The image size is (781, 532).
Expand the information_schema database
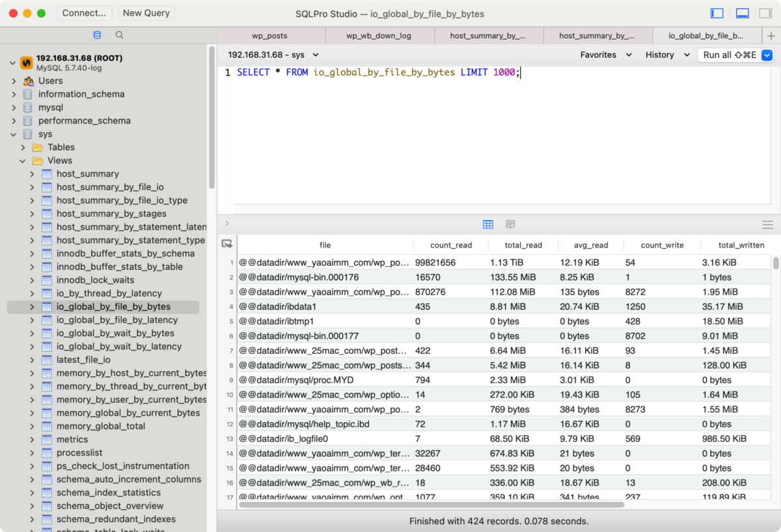(14, 94)
